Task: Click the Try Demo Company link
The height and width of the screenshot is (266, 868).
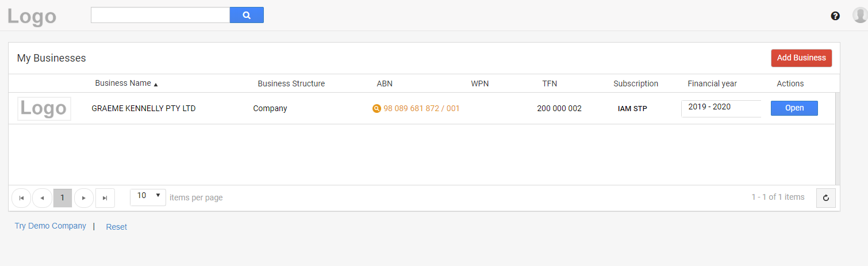Action: (x=51, y=226)
